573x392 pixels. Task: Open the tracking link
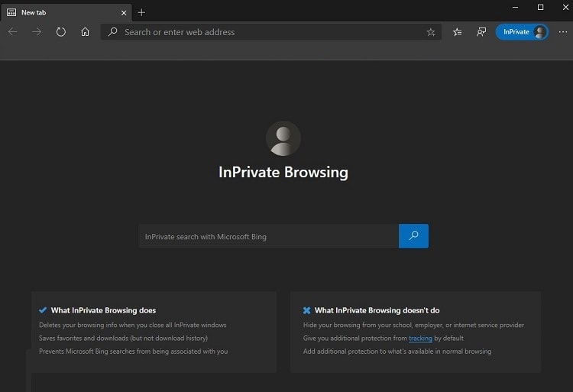tap(420, 339)
